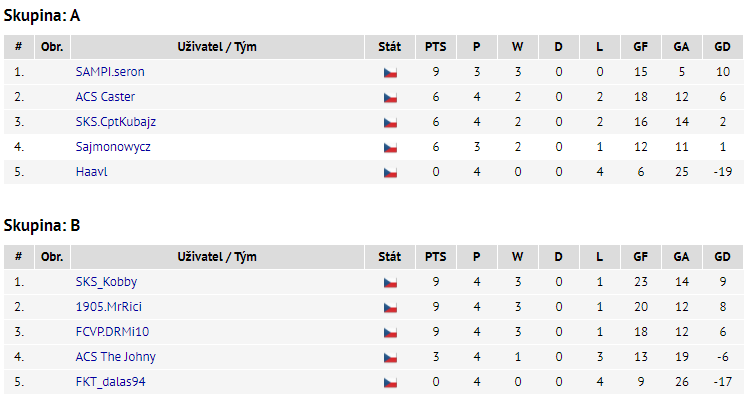Screen dimensions: 749x398
Task: Click the GF column header in Skupina B
Action: point(641,257)
